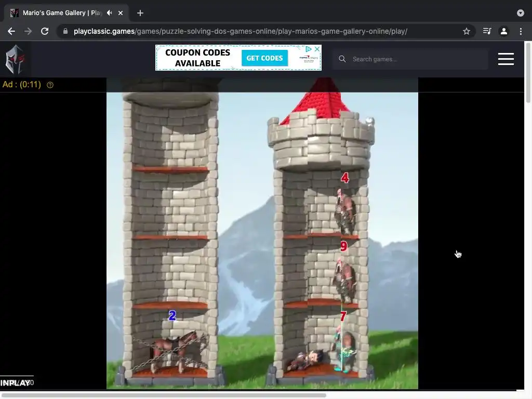Click the horizontal page scrollbar
Viewport: 532px width, 399px height.
[x=163, y=395]
